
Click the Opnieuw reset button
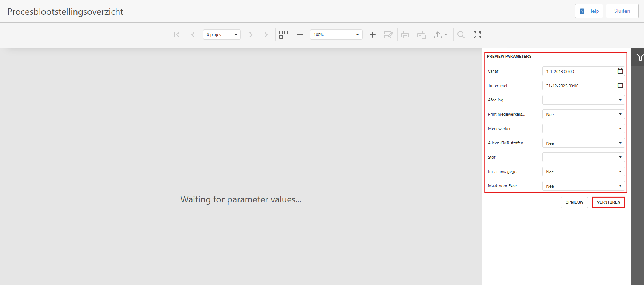coord(574,202)
